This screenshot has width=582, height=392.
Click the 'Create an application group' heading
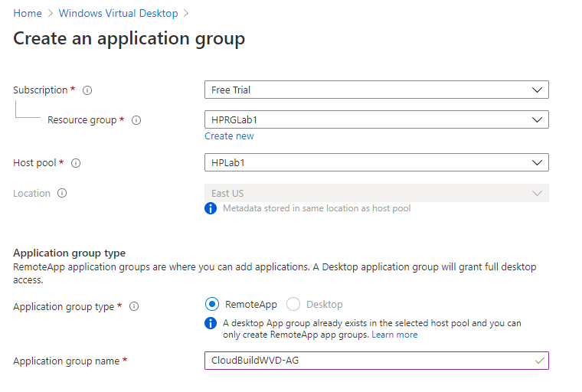tap(129, 38)
